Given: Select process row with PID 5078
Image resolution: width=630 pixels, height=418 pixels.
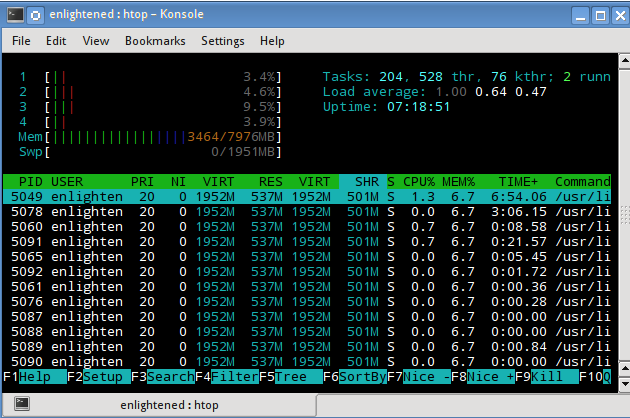Looking at the screenshot, I should (307, 211).
